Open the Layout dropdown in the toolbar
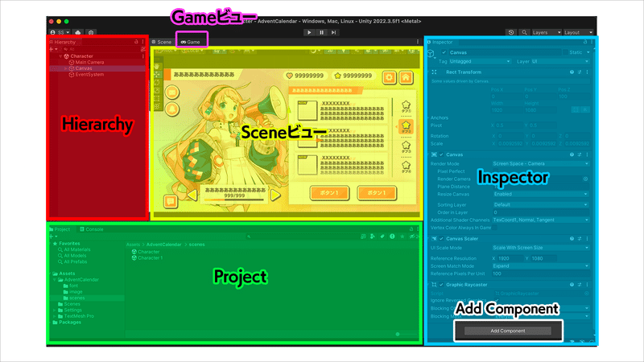This screenshot has width=644, height=362. click(x=578, y=32)
